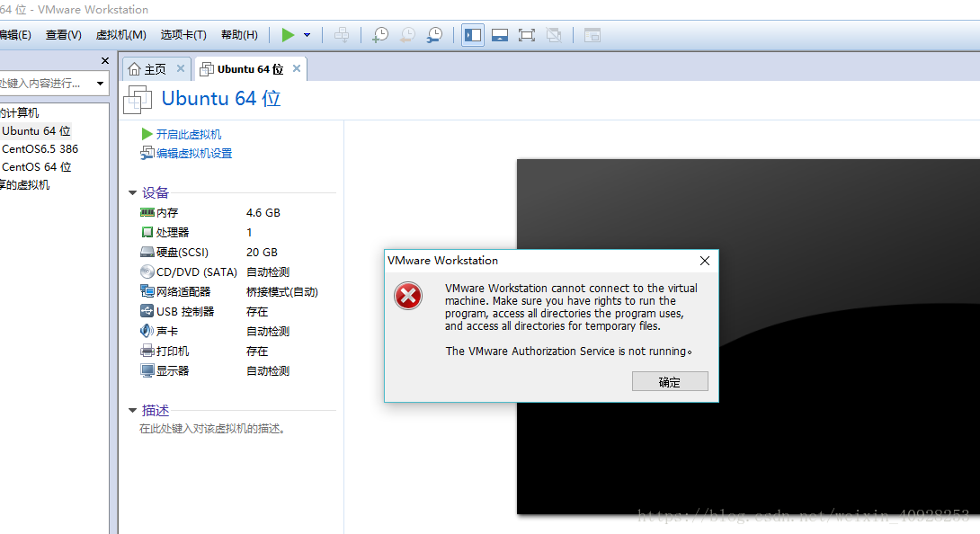This screenshot has width=980, height=534.
Task: Select CentOS6.5 386 in library tree
Action: (x=40, y=149)
